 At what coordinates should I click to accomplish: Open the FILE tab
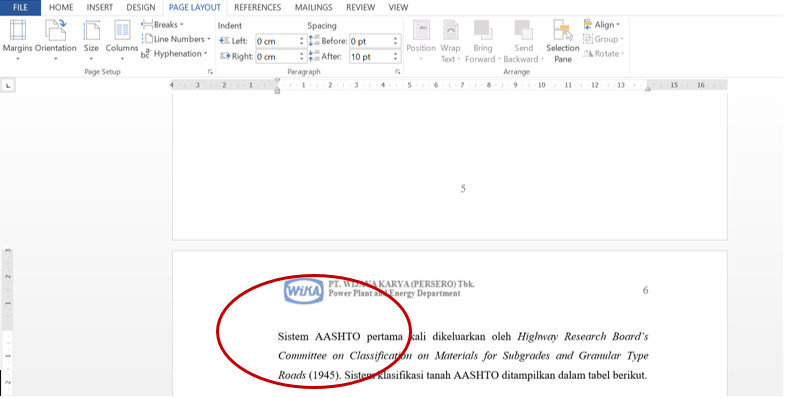click(x=20, y=8)
